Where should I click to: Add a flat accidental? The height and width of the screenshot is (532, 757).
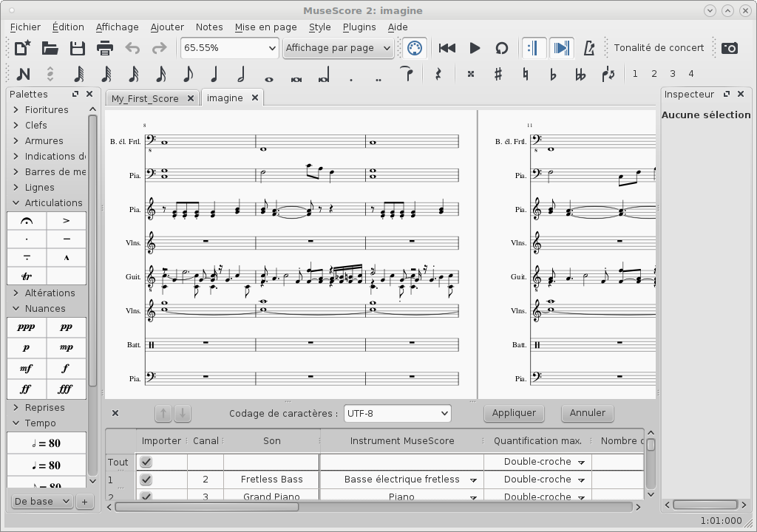[553, 74]
